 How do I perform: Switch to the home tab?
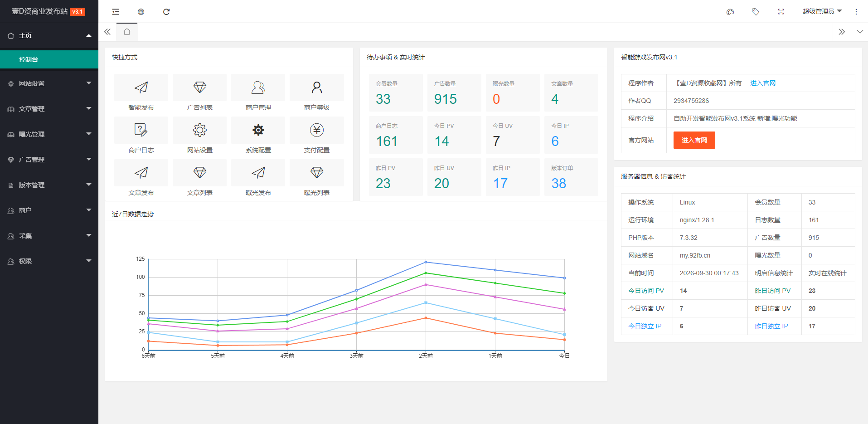(127, 32)
